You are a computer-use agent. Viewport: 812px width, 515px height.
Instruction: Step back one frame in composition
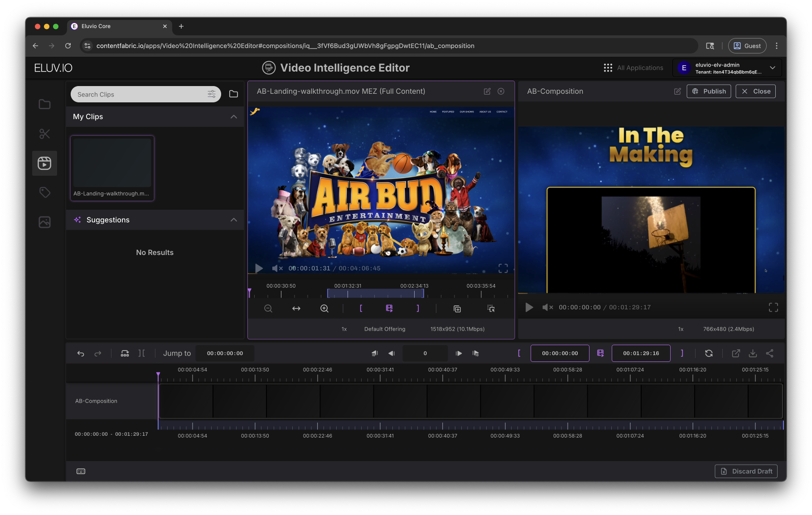tap(392, 353)
